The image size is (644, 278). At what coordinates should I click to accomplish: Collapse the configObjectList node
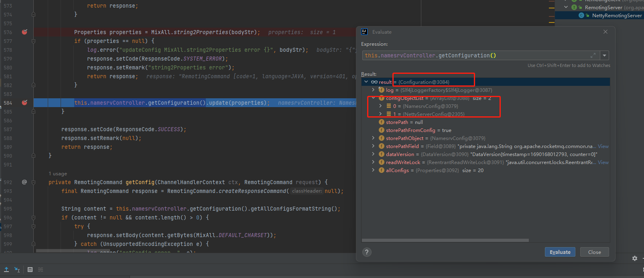(373, 98)
